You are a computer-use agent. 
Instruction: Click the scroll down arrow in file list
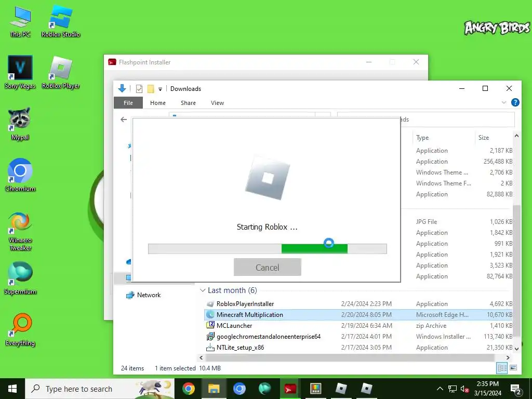tap(516, 349)
